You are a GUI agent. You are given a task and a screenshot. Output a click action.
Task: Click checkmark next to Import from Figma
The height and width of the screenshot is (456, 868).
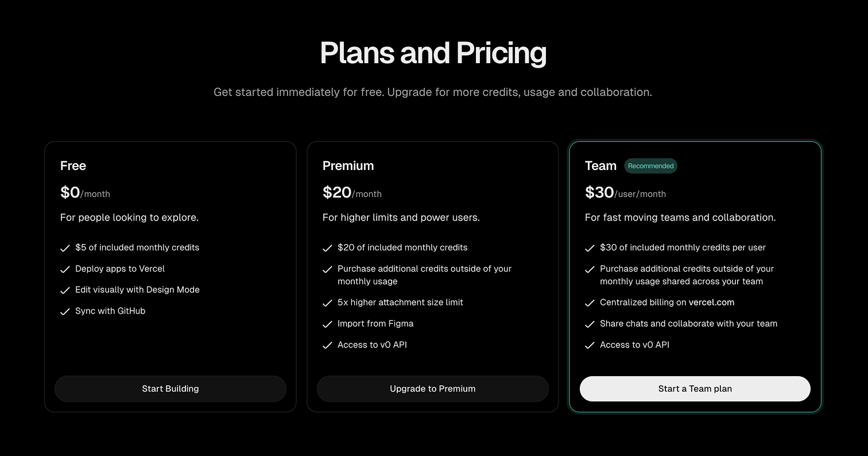pyautogui.click(x=327, y=324)
